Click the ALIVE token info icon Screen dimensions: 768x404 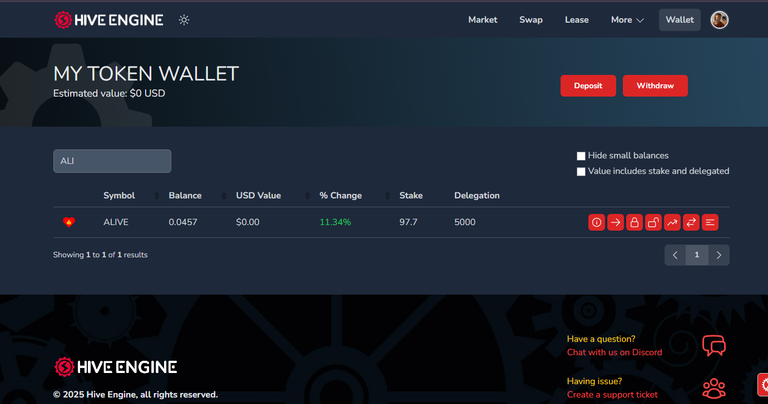point(596,222)
